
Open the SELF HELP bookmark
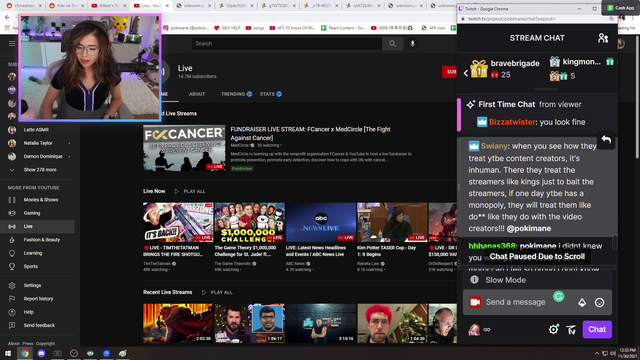pos(227,28)
